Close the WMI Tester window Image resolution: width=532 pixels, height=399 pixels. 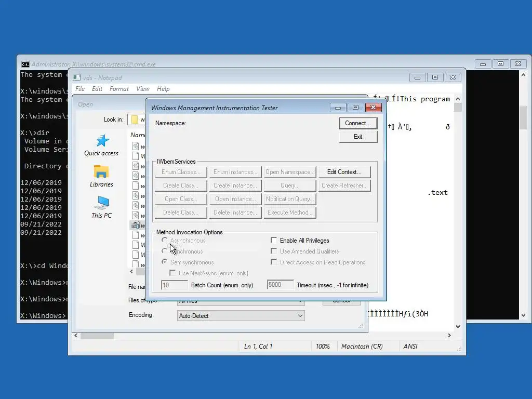pos(373,108)
